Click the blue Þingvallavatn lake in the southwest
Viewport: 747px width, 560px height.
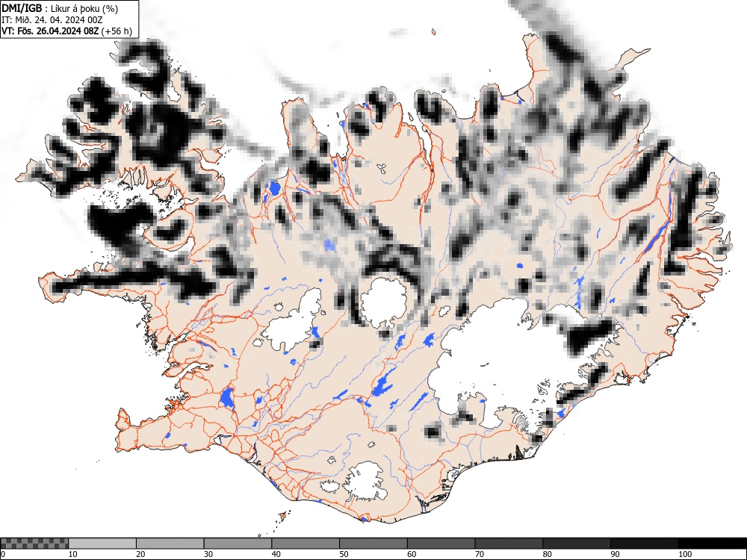point(227,398)
